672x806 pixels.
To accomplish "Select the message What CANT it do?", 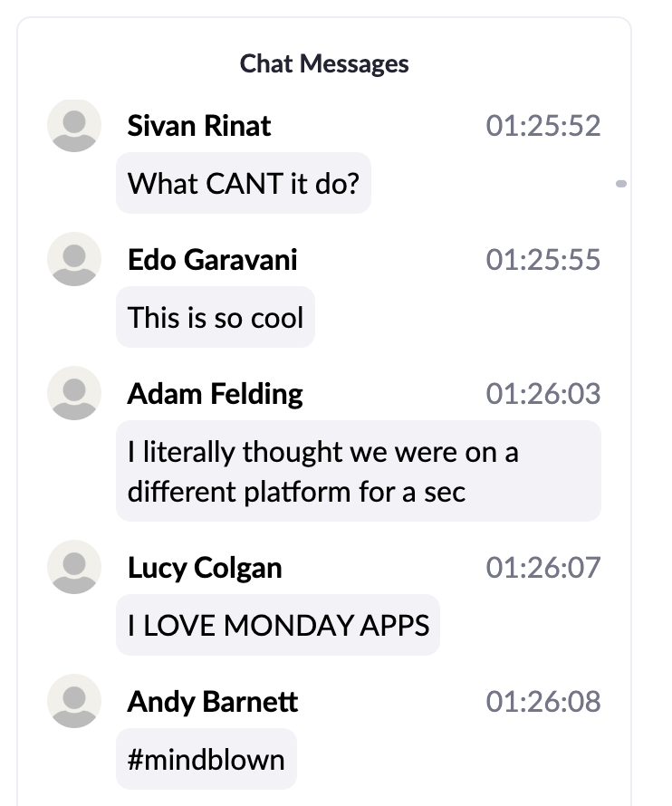I will click(243, 184).
